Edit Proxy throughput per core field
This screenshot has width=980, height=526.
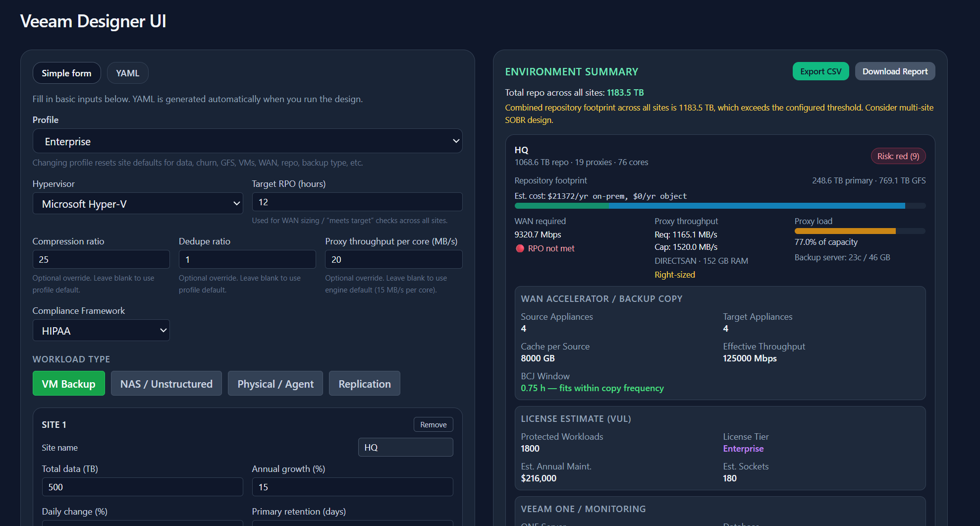393,259
